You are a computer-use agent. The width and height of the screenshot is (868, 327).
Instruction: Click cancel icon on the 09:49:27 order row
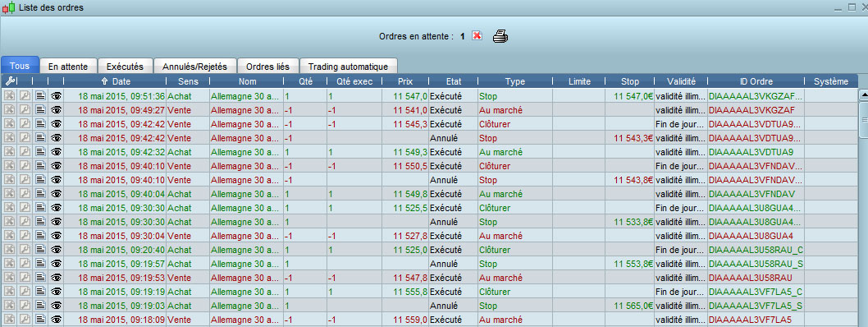pyautogui.click(x=10, y=110)
